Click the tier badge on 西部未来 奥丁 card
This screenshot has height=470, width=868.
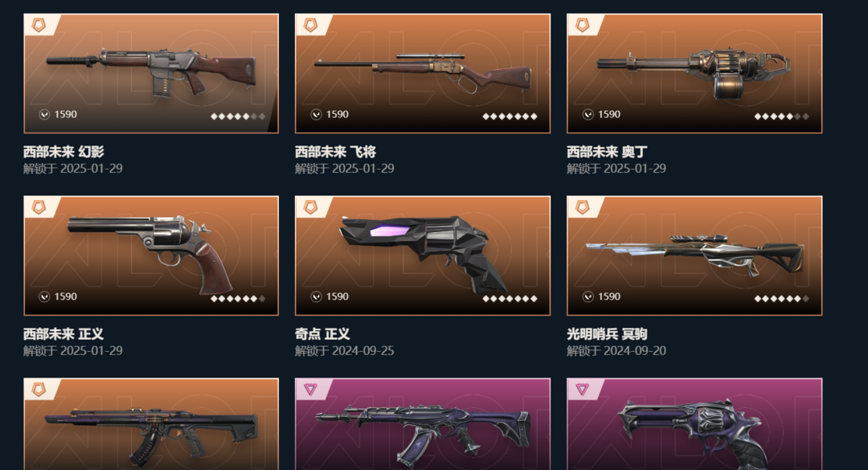(583, 25)
